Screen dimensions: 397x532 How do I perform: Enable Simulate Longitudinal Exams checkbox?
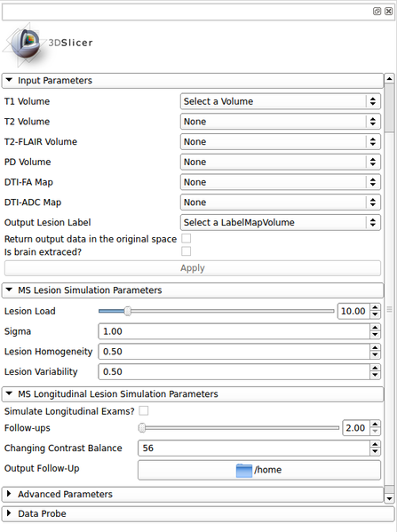coord(144,411)
